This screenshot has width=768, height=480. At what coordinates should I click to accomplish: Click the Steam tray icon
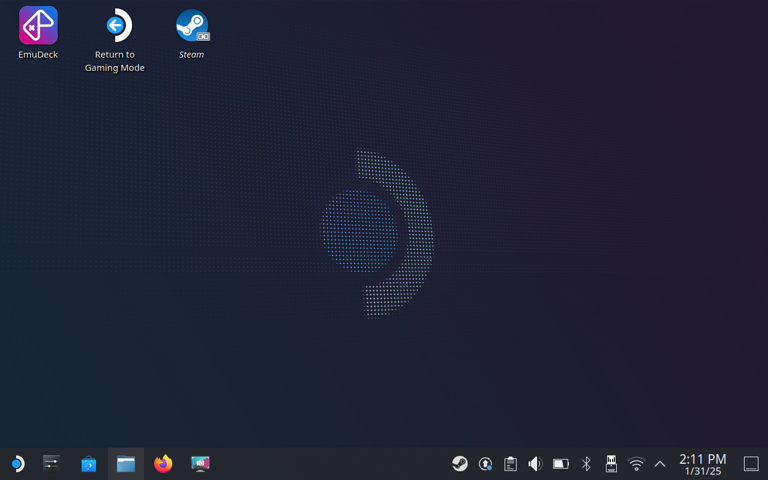point(460,464)
